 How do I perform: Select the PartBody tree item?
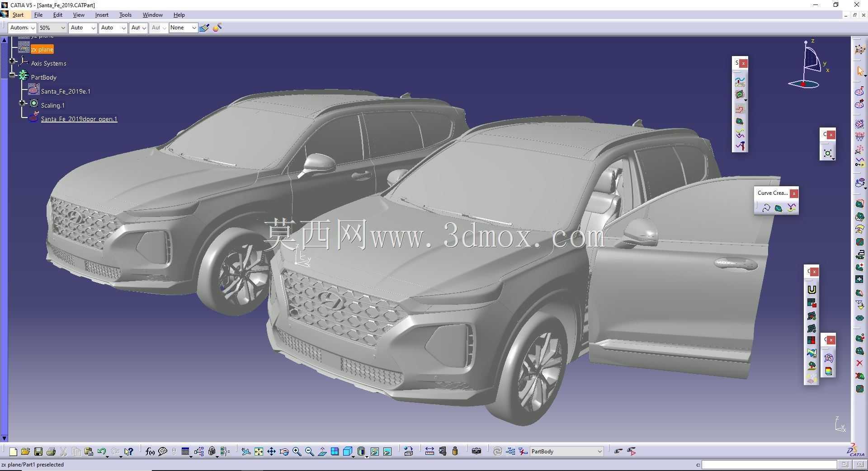pos(44,77)
